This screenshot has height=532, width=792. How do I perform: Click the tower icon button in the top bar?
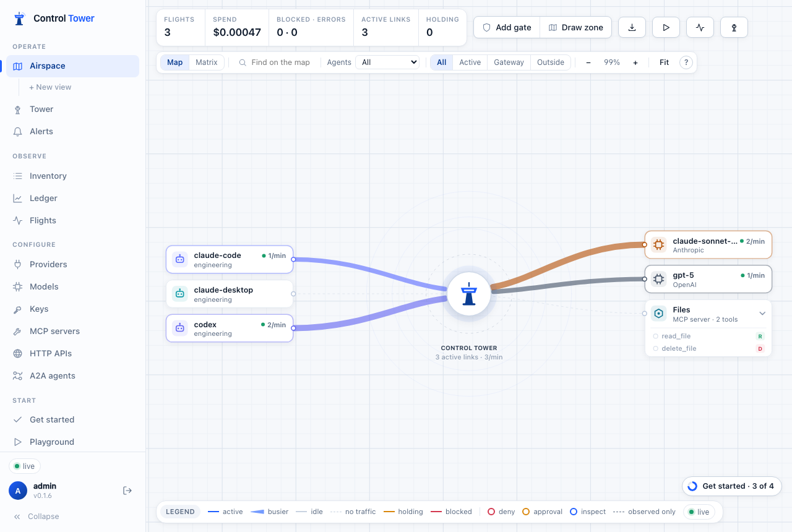pos(734,27)
